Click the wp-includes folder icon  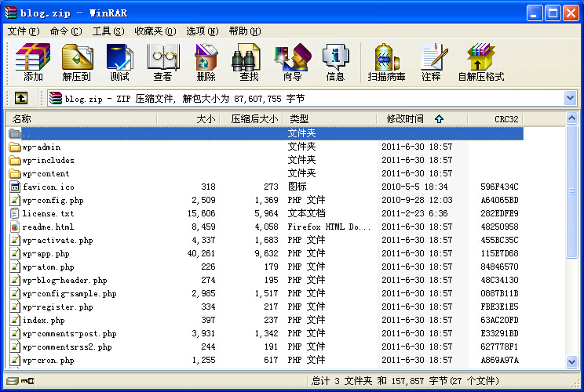(15, 160)
